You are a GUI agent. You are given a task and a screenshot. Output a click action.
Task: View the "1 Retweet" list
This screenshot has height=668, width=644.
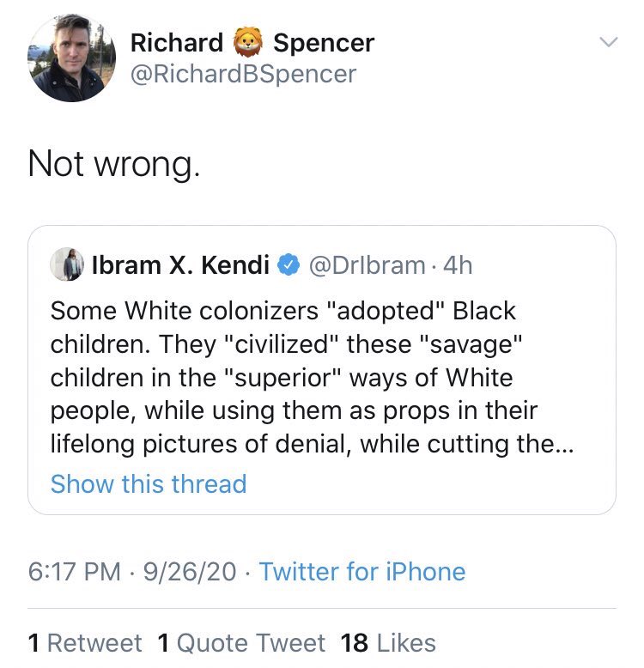point(85,642)
